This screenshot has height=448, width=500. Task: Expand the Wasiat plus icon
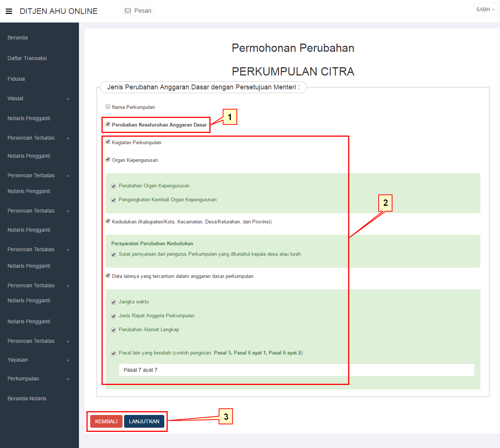(68, 99)
